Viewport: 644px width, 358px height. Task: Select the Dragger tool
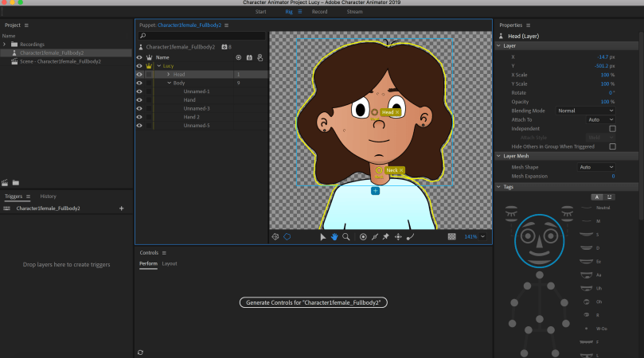point(398,237)
